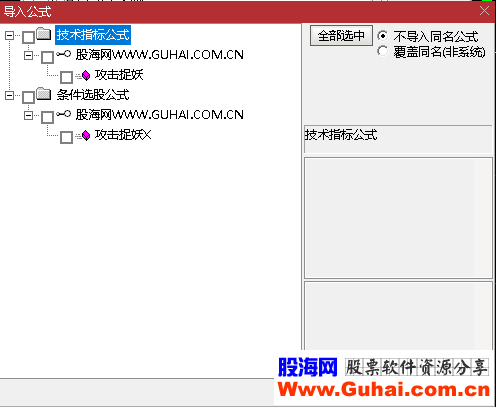Click the magenta cube icon beside 攻击捉妖X

pos(86,136)
